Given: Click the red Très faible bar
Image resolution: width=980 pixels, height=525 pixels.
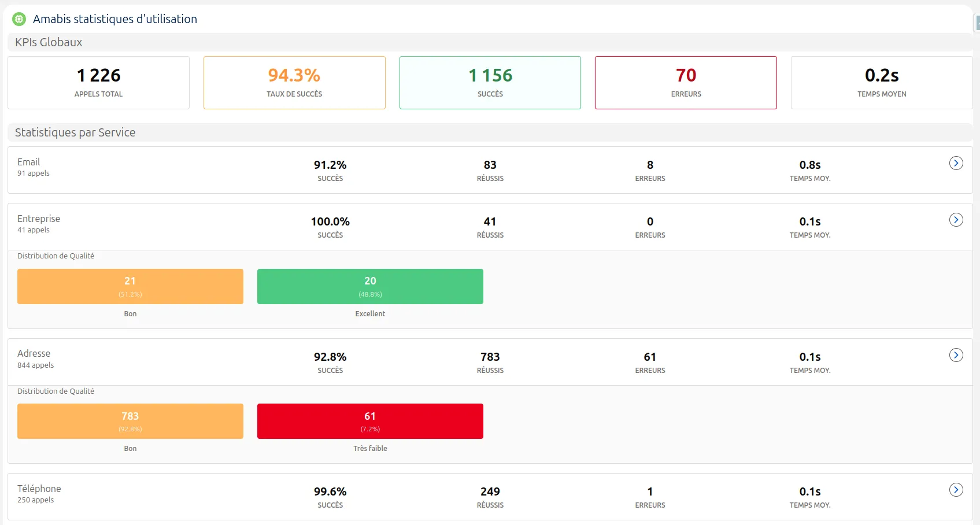Looking at the screenshot, I should pos(370,421).
